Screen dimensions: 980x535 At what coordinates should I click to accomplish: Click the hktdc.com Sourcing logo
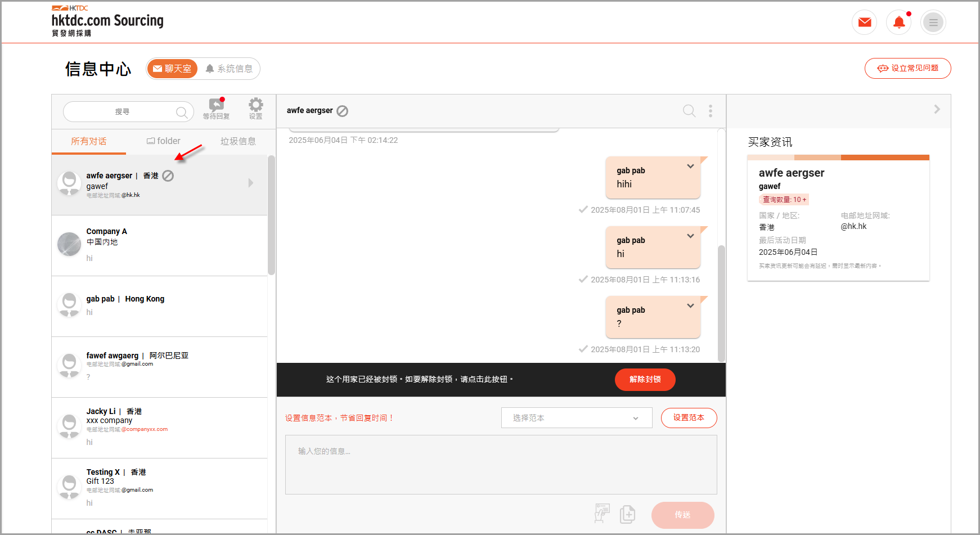(x=107, y=21)
